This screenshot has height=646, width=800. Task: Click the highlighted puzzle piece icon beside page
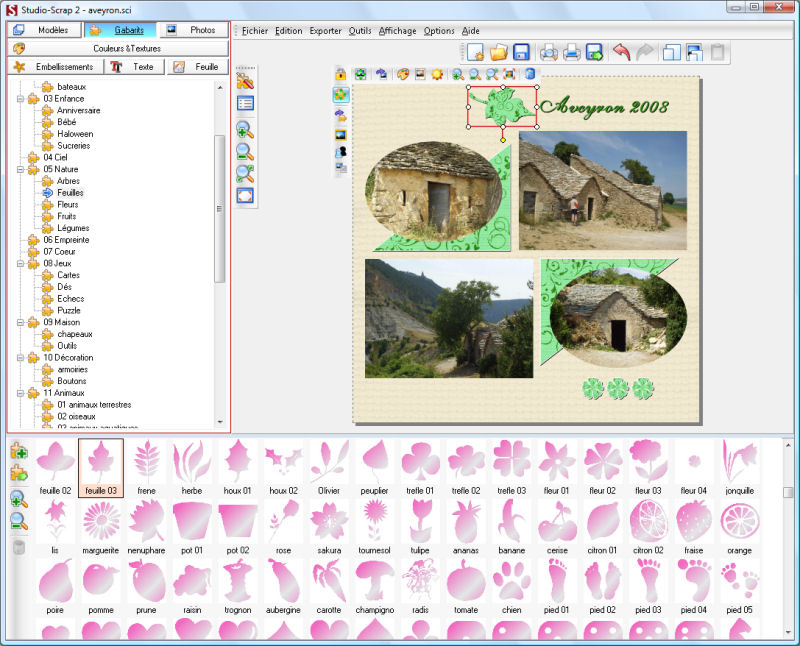click(x=341, y=95)
